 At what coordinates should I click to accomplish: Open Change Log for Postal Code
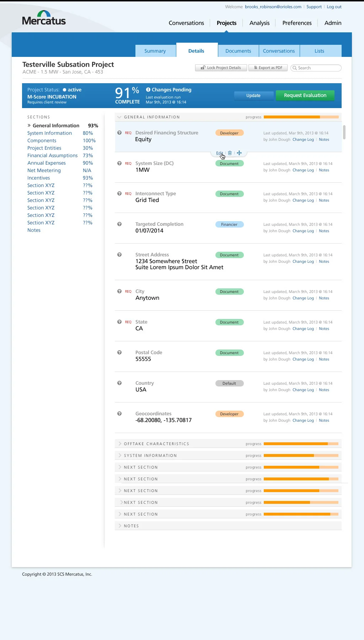[303, 359]
